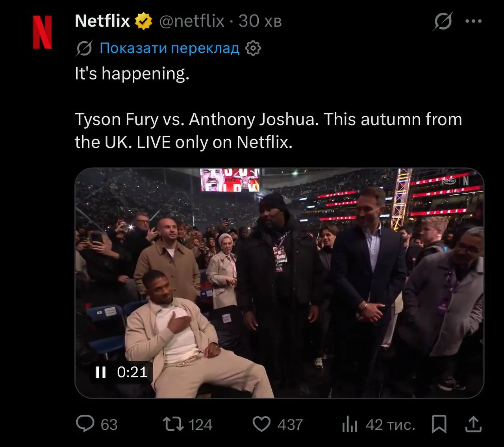The height and width of the screenshot is (447, 504).
Task: Click the gold verified badge
Action: [x=144, y=21]
